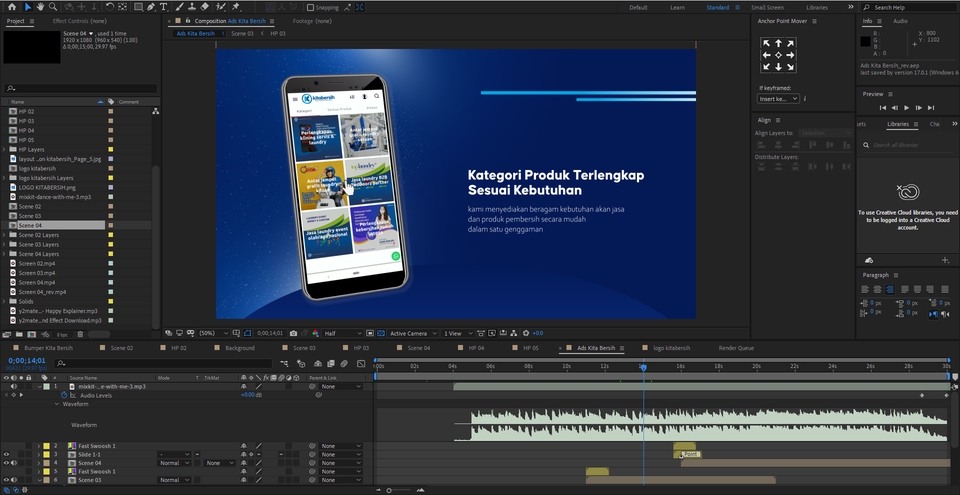Image resolution: width=960 pixels, height=495 pixels.
Task: Select the Pen tool
Action: pos(150,7)
